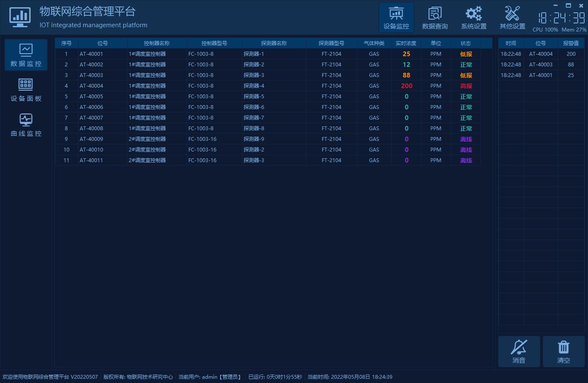This screenshot has width=588, height=383.
Task: Sort table by 实时浓度 column header
Action: [406, 43]
